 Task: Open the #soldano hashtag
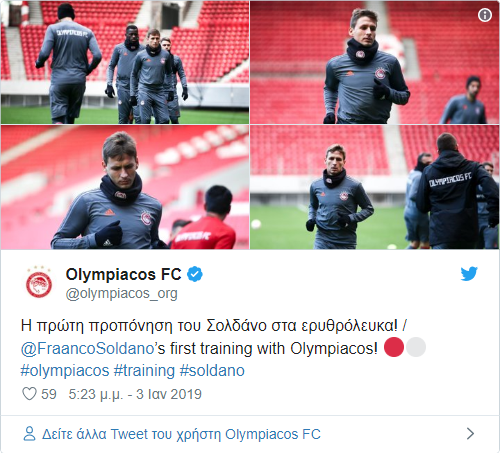pyautogui.click(x=212, y=371)
